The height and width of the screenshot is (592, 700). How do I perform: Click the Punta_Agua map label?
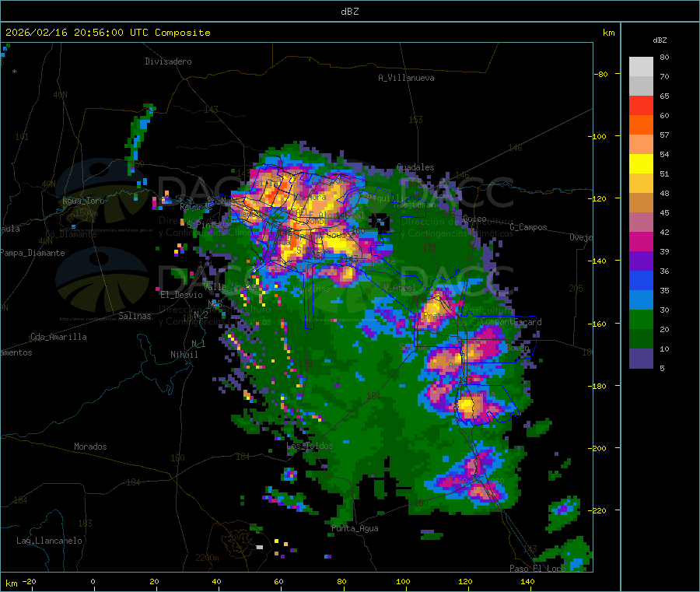pos(355,528)
